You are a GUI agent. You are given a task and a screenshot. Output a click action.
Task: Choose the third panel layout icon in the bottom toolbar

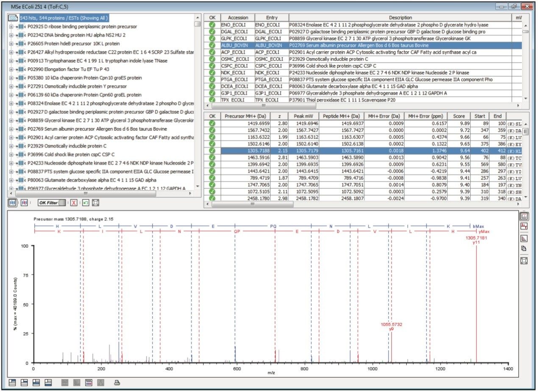point(36,383)
